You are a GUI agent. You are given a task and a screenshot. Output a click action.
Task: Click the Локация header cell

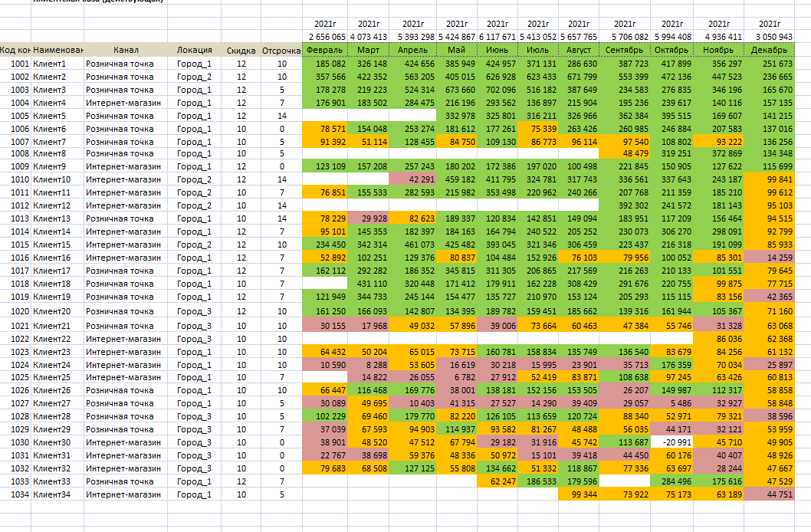click(195, 50)
